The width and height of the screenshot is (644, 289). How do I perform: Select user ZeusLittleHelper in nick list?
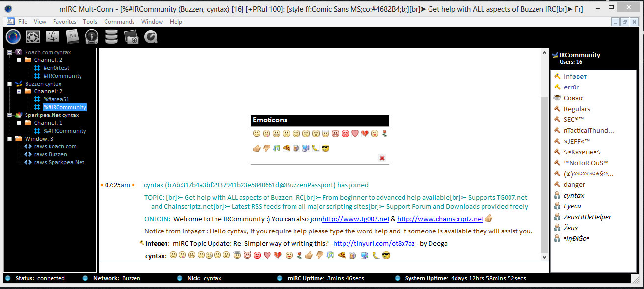click(x=588, y=217)
